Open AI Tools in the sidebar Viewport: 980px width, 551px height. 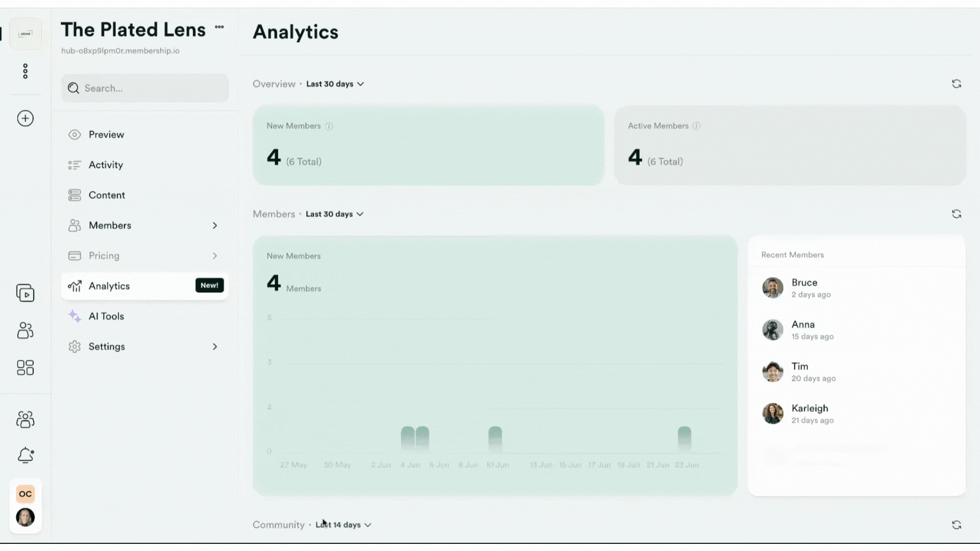click(x=145, y=316)
